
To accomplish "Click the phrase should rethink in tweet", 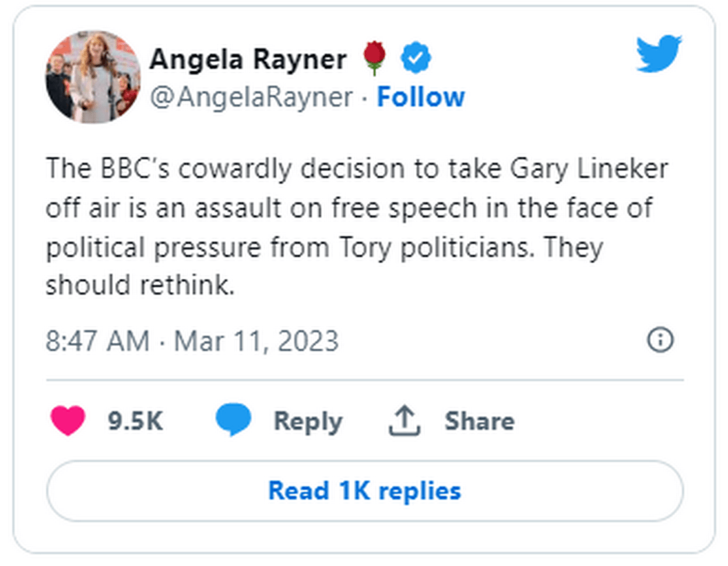I will pyautogui.click(x=140, y=286).
